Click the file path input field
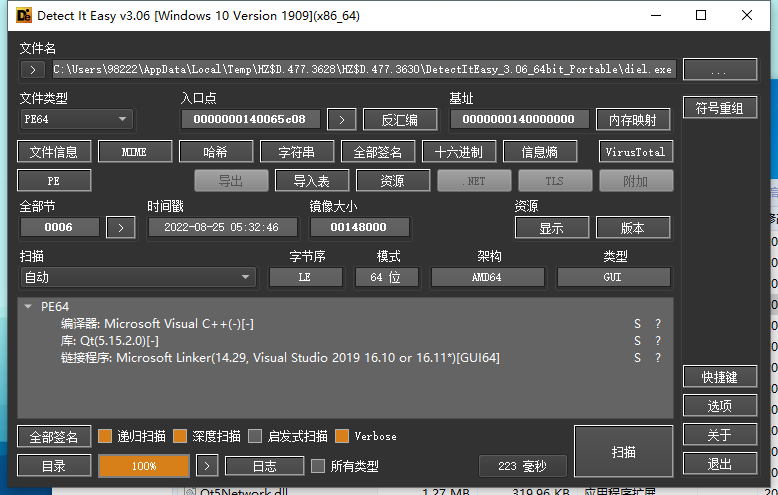 (x=364, y=69)
